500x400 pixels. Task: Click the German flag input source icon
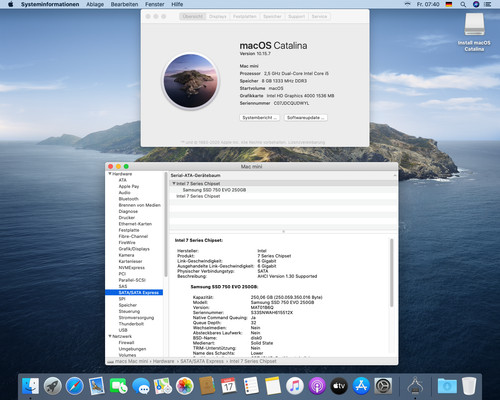[x=449, y=4]
